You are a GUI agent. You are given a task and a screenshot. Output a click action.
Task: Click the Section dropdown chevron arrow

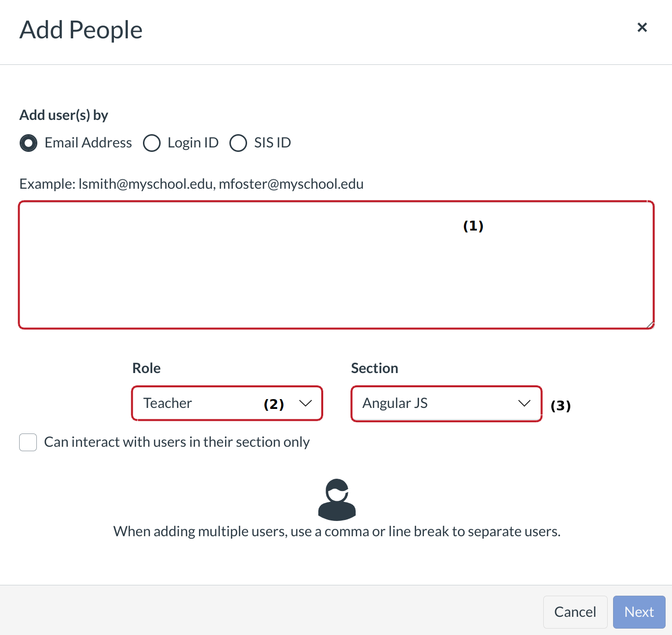tap(524, 404)
